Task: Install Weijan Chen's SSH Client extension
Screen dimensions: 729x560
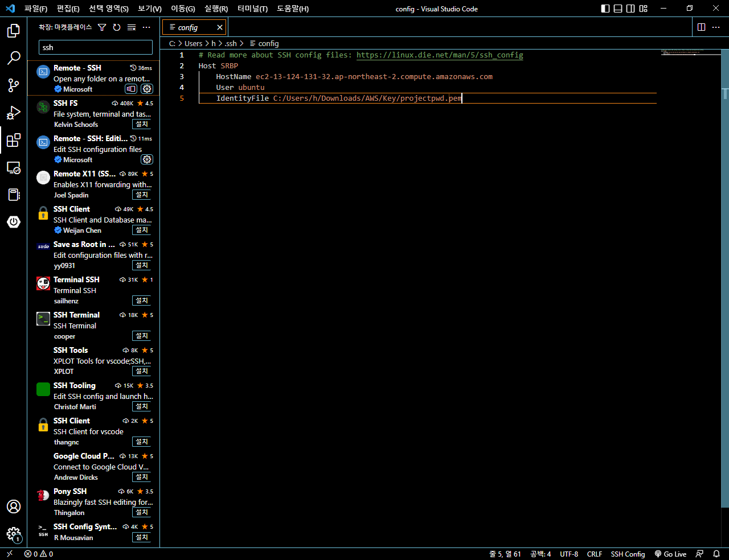Action: click(142, 230)
